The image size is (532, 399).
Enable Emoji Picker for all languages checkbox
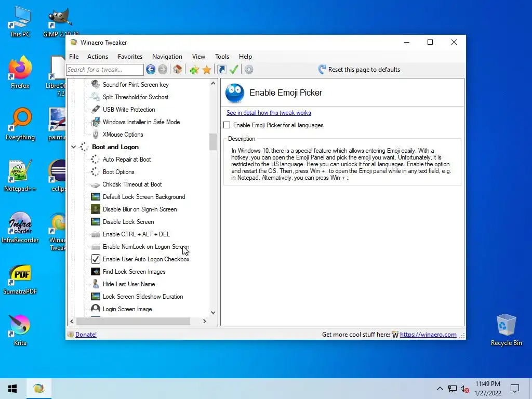pyautogui.click(x=227, y=125)
